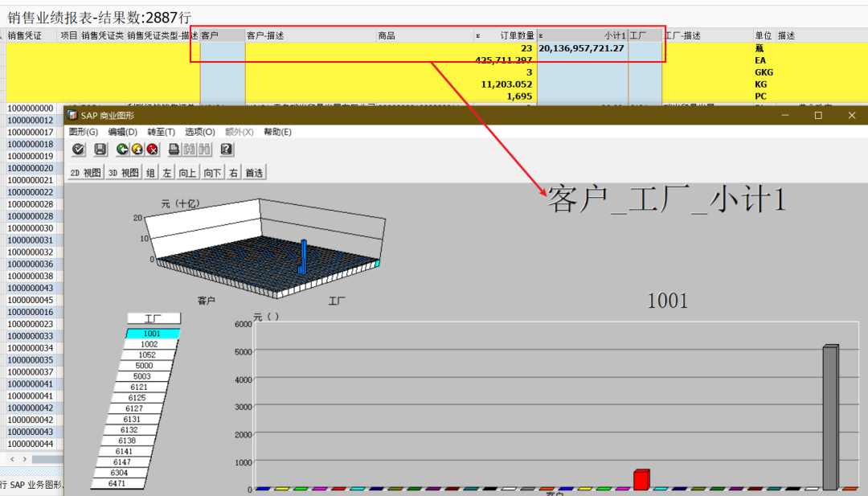Click the yellow Exit up-arrow icon
Viewport: 868px width, 496px height.
pyautogui.click(x=137, y=149)
